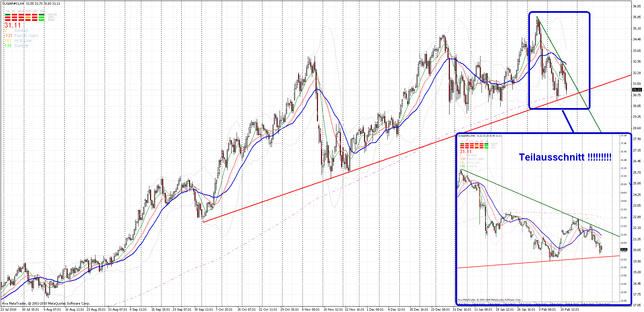The height and width of the screenshot is (312, 644).
Task: Click the 8 Nov 08:31 date label
Action: [x=311, y=309]
